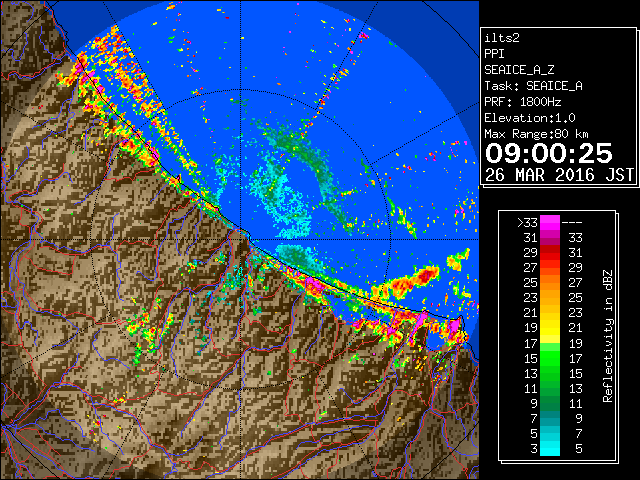Click the 'Max Range:80 km' text

point(536,134)
